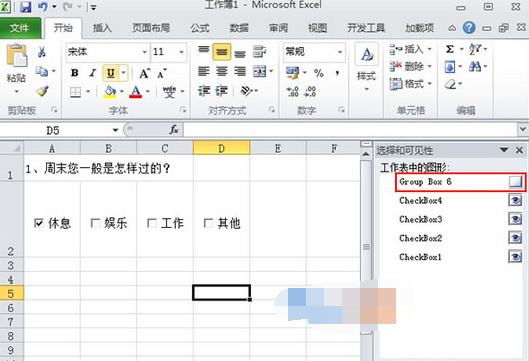This screenshot has width=529, height=361.
Task: Check the 娱乐 checkbox
Action: click(x=95, y=223)
